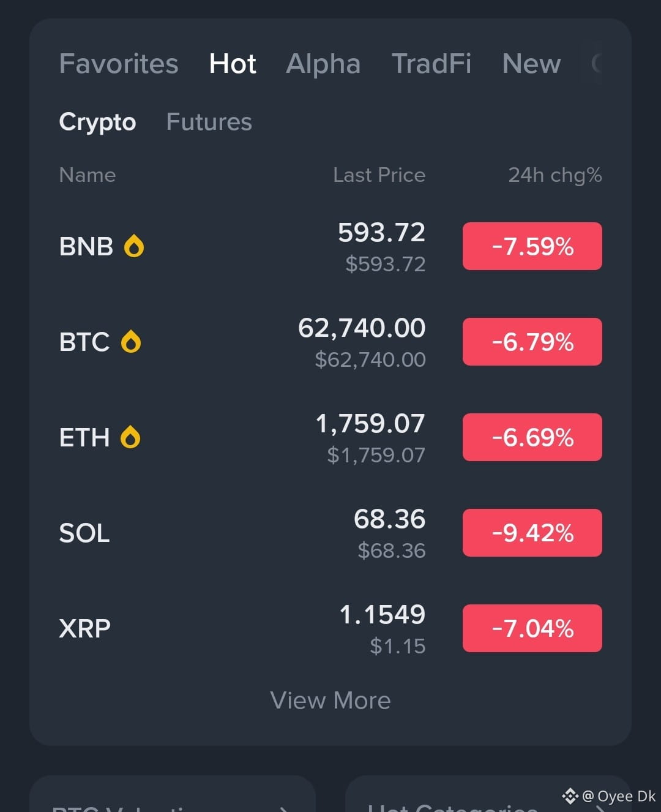Screen dimensions: 661x812
Task: Select the Crypto sub-tab
Action: pos(97,122)
